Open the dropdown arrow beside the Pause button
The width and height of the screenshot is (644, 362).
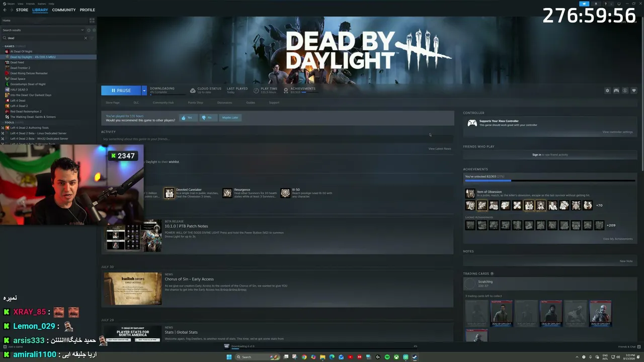(144, 90)
